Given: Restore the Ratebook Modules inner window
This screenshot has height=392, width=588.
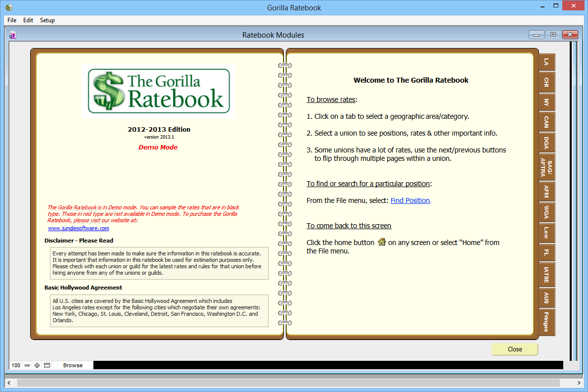Looking at the screenshot, I should [x=553, y=35].
